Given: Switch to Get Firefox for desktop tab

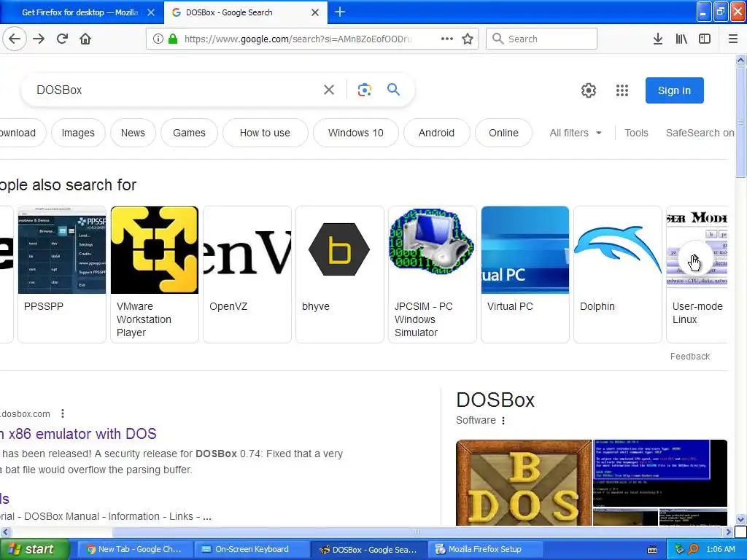Looking at the screenshot, I should (80, 12).
